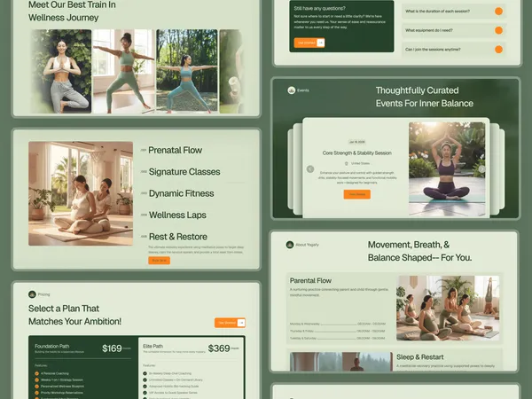
Task: Click the first dark checkmark in Elite Path features
Action: point(145,373)
